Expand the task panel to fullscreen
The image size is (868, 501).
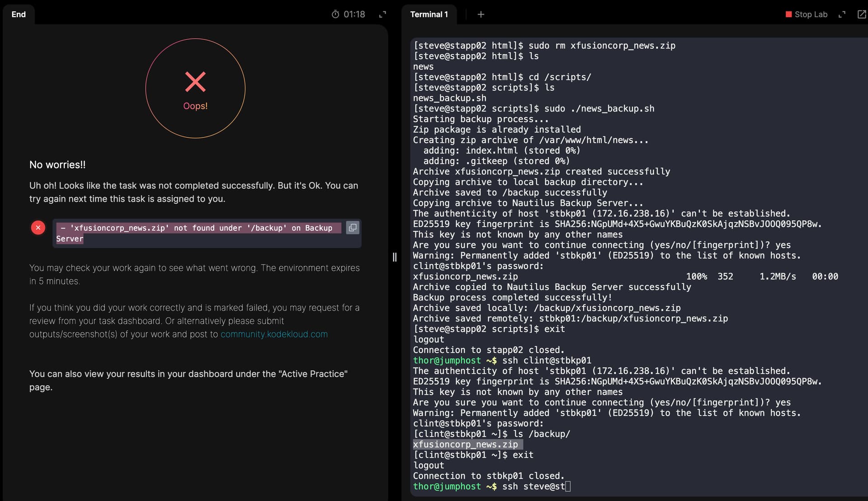tap(382, 14)
